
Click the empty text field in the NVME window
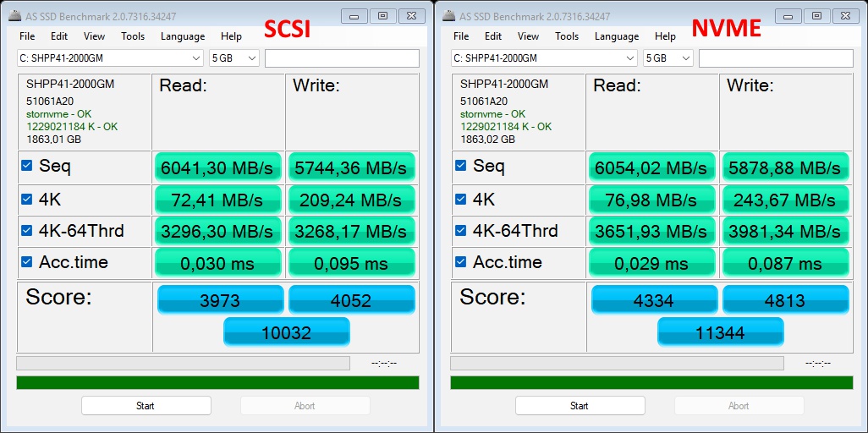776,58
